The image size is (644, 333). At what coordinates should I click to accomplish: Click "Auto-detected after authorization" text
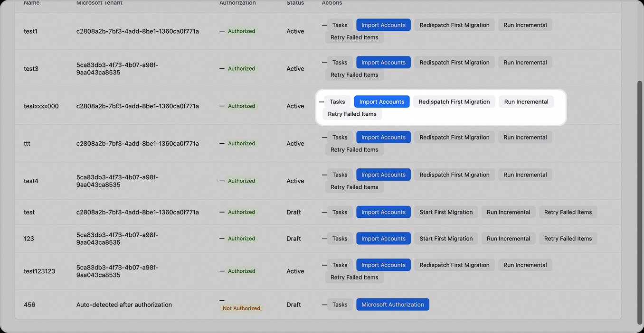click(124, 305)
